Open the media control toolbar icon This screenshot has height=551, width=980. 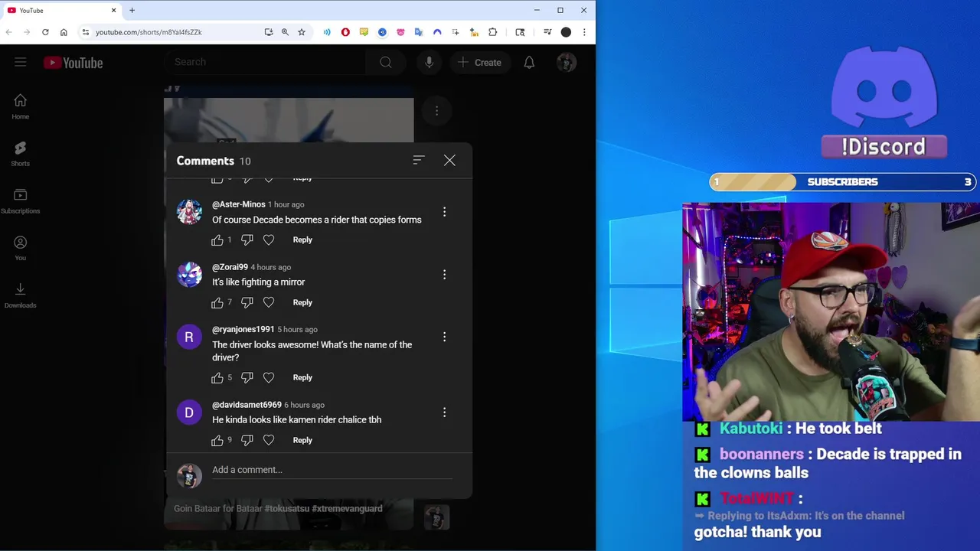(547, 32)
